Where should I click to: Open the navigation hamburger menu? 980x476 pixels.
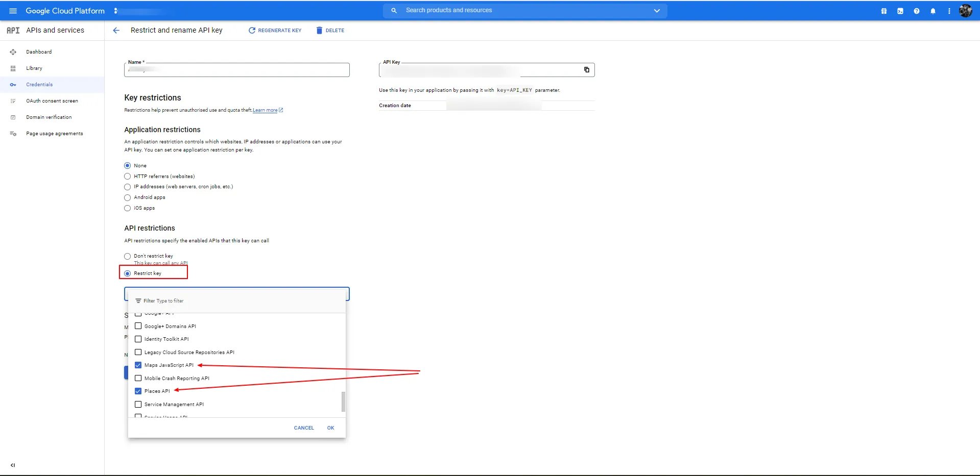point(13,10)
